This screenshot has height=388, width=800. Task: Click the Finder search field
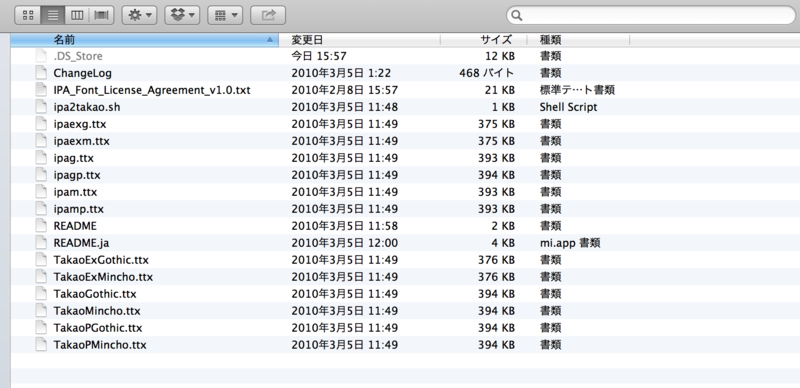coord(651,15)
